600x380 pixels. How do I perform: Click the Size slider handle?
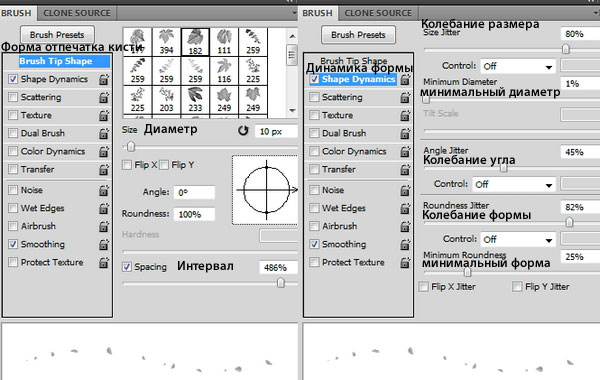[x=131, y=147]
